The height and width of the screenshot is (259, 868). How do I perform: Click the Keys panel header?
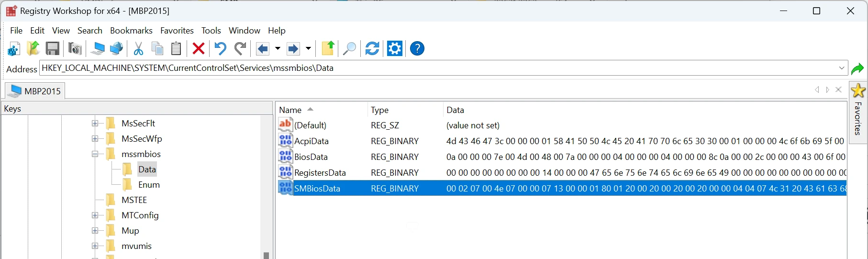(x=137, y=109)
